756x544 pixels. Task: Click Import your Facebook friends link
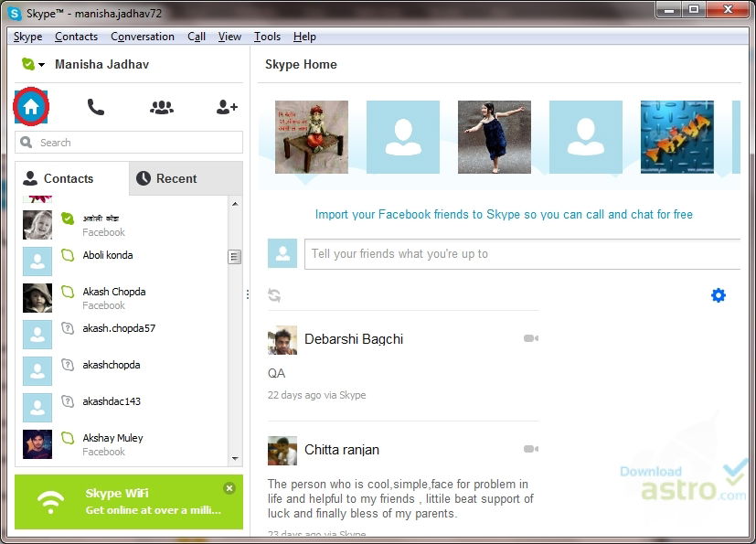coord(504,215)
